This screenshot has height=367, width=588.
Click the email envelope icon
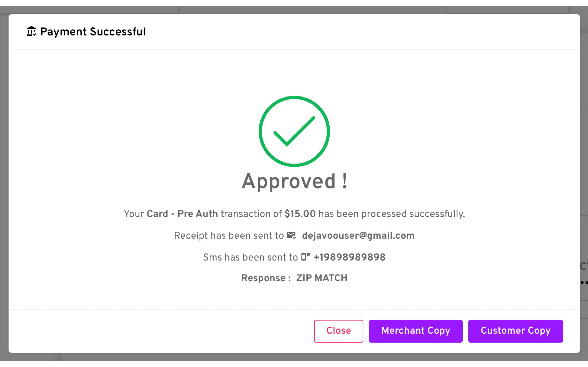point(291,235)
